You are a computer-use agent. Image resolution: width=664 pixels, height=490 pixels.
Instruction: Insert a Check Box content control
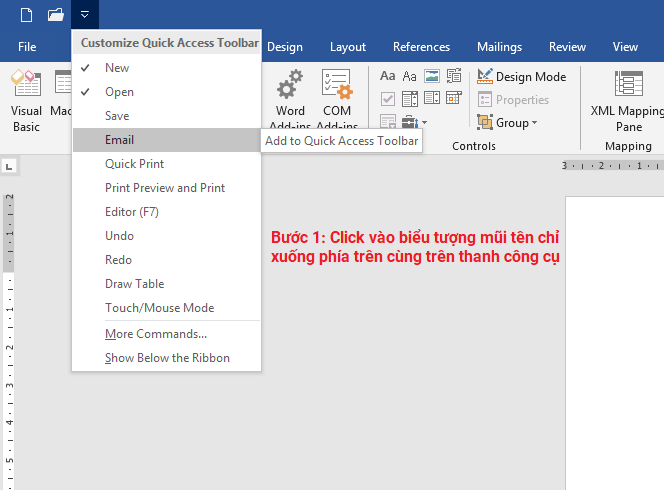click(387, 99)
